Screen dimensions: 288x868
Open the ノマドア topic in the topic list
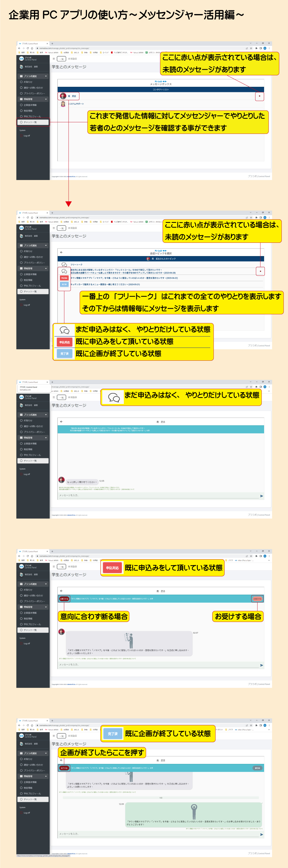click(124, 278)
